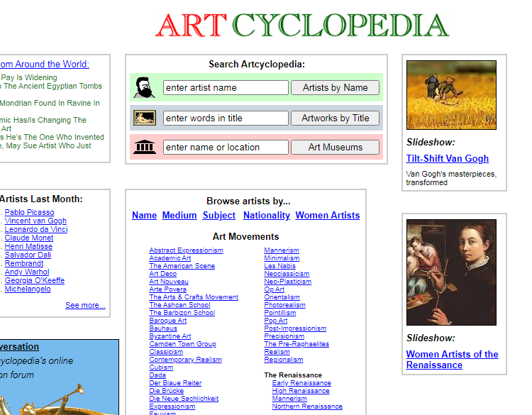Image resolution: width=532 pixels, height=415 pixels.
Task: Open the Vincent van Gogh link
Action: click(35, 221)
